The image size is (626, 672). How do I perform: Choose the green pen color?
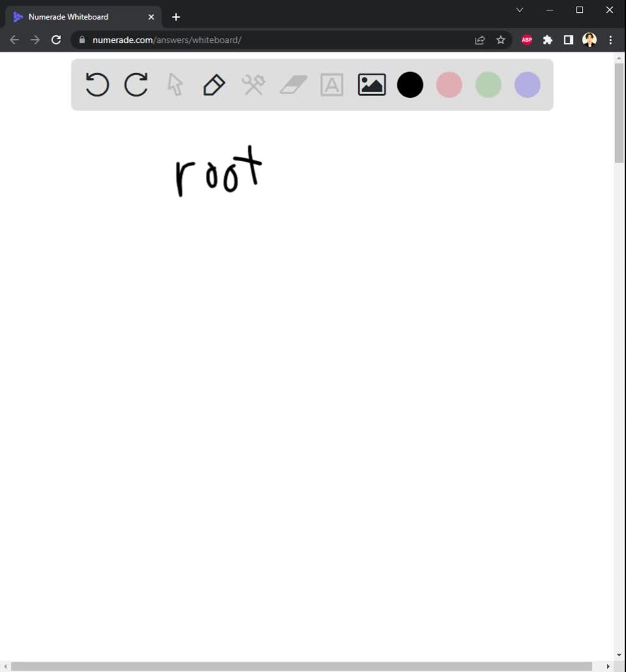(x=488, y=84)
